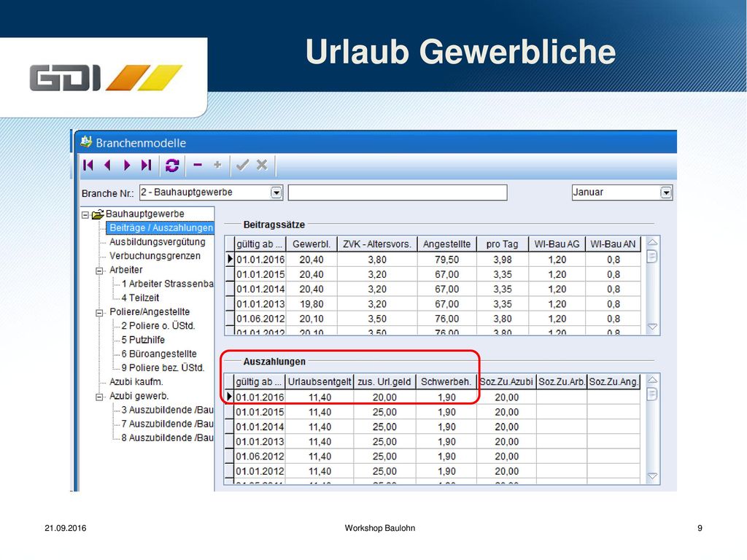Image resolution: width=747 pixels, height=560 pixels.
Task: Jump to last record in toolbar
Action: pos(146,166)
